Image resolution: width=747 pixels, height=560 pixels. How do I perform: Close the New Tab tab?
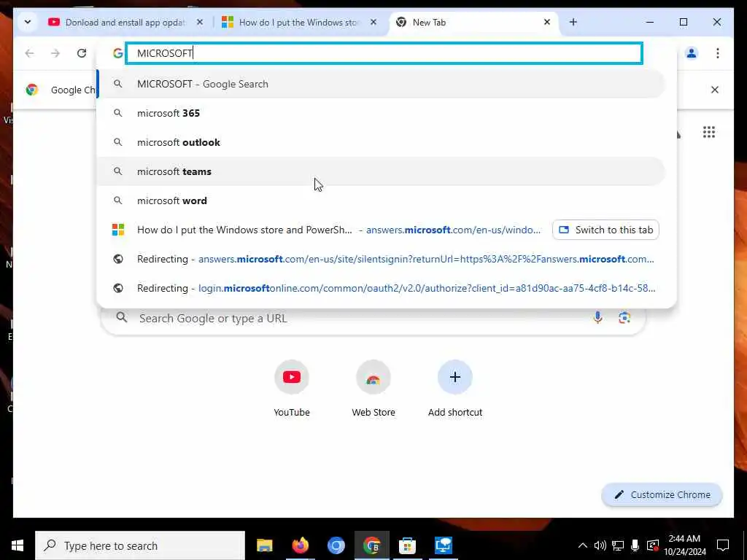tap(547, 22)
